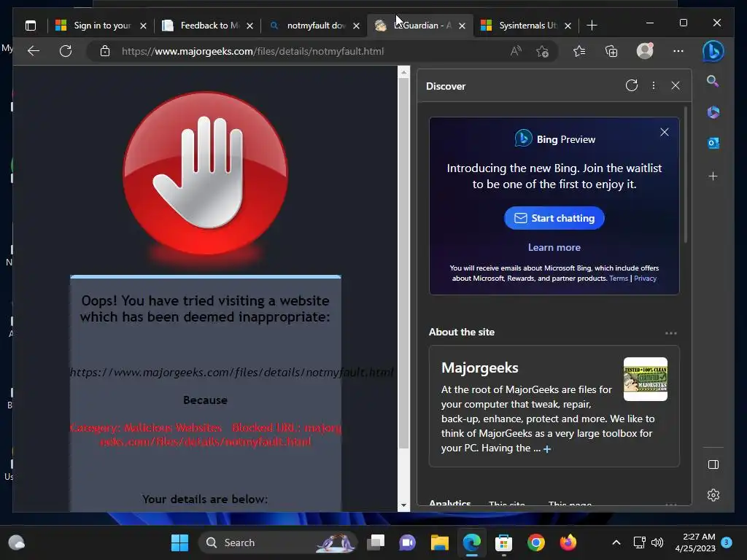Close the Discover panel
The width and height of the screenshot is (747, 560).
[x=676, y=86]
